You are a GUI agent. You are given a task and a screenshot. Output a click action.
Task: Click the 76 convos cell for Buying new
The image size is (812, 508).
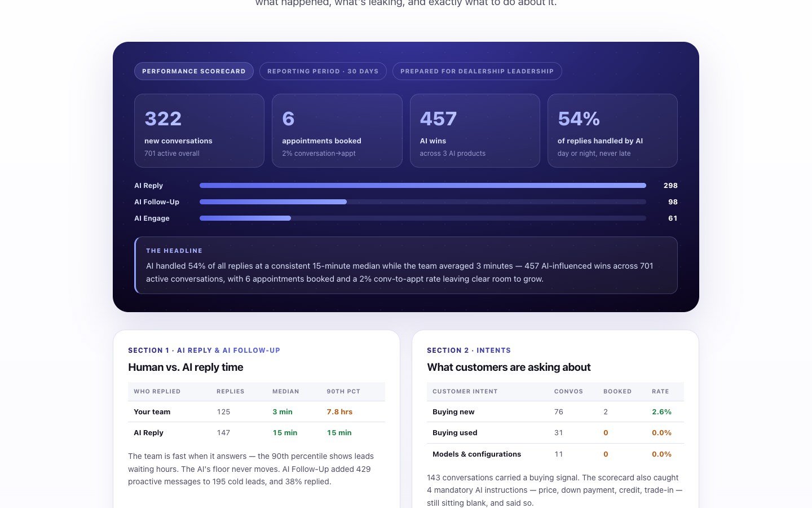(x=559, y=412)
